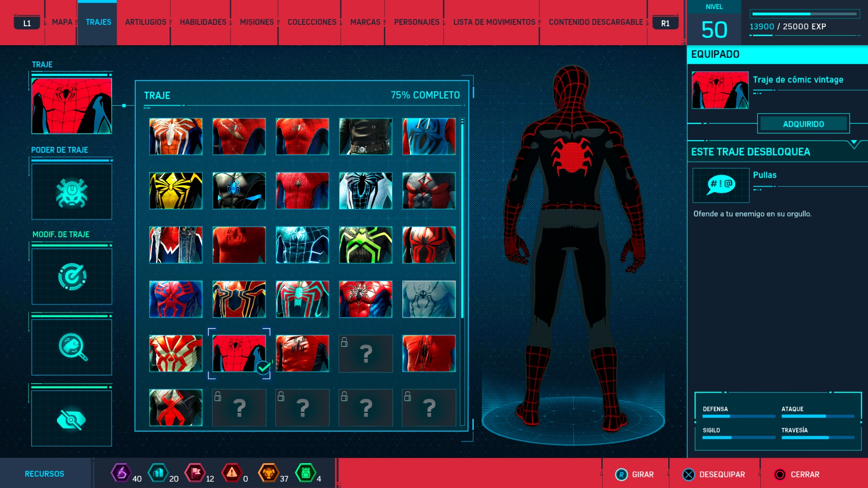
Task: Select the TRAJES tab
Action: pyautogui.click(x=98, y=22)
